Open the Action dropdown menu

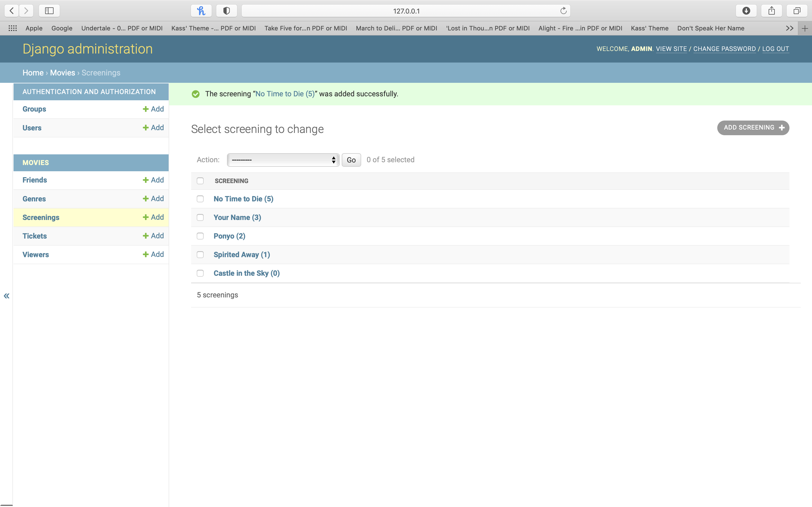tap(283, 160)
